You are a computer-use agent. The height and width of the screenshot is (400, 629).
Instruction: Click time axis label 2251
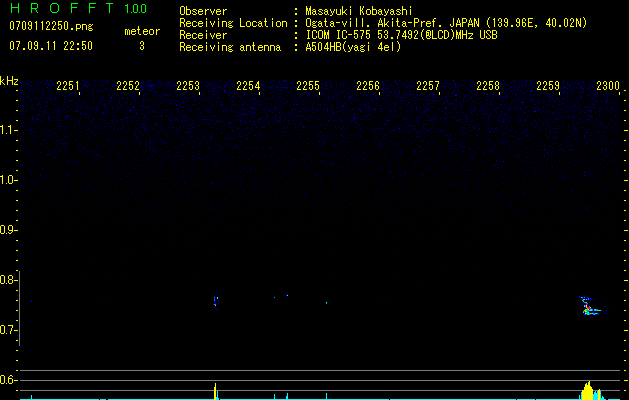pyautogui.click(x=68, y=86)
